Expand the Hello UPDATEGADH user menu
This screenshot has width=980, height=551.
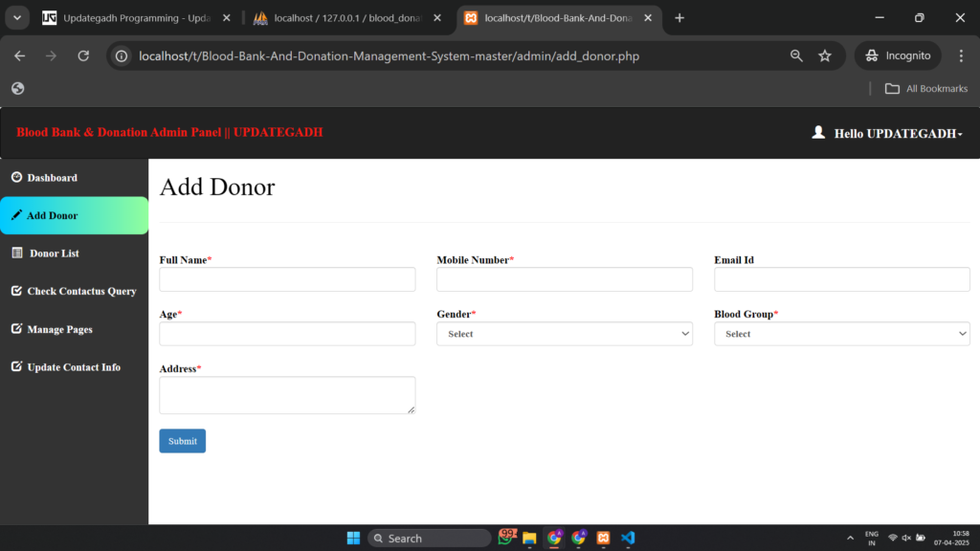pos(898,133)
